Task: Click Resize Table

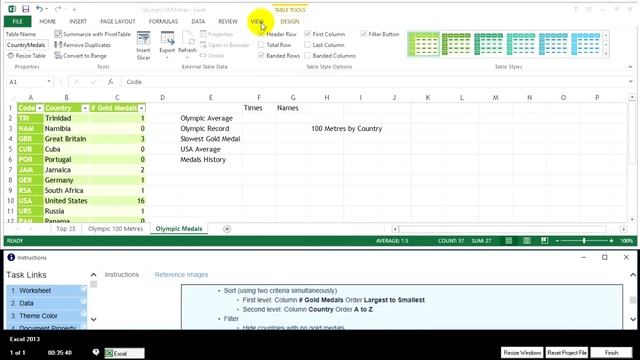Action: pos(27,56)
